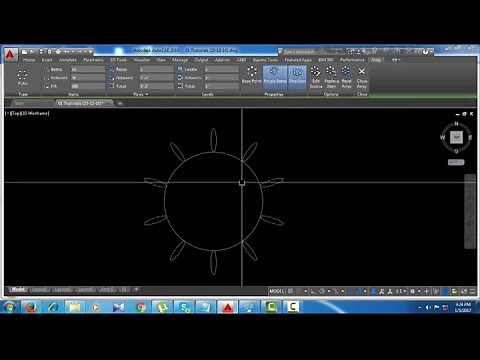Click the Edit Source tool

pyautogui.click(x=316, y=77)
